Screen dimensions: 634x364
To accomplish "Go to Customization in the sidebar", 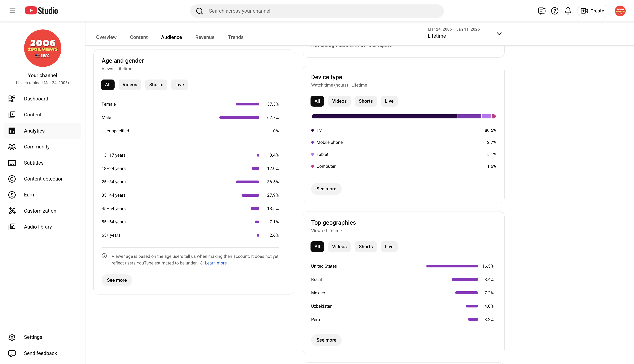I will (42, 211).
